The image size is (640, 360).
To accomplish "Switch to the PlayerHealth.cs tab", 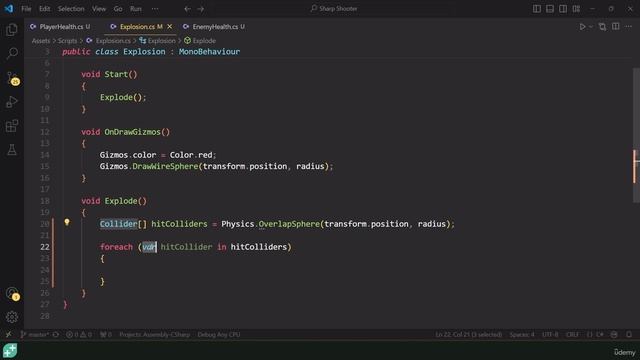I will pos(60,27).
